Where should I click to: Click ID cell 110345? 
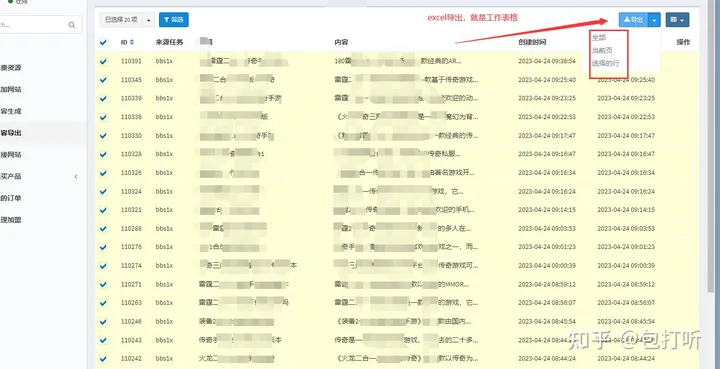pyautogui.click(x=131, y=80)
